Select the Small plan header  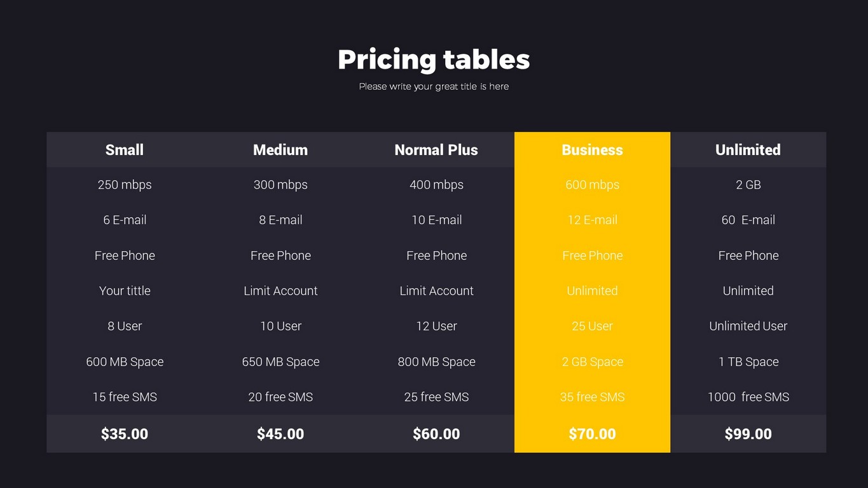tap(125, 150)
